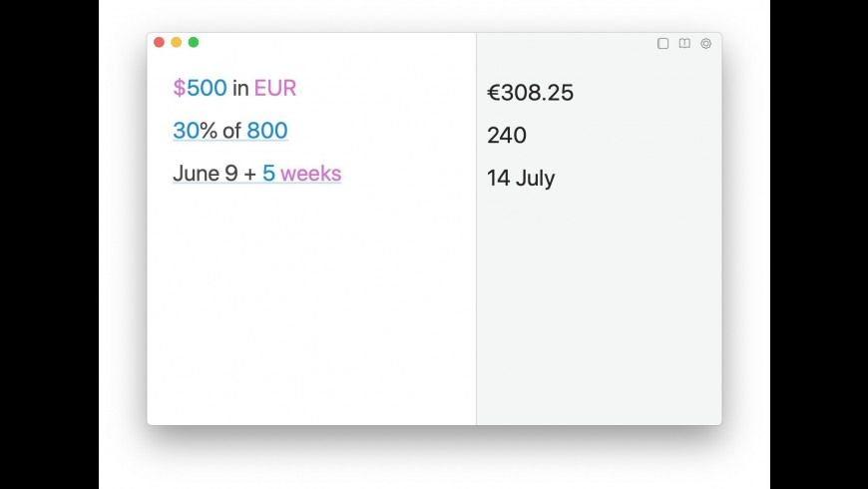868x489 pixels.
Task: Place cursor on the pink EUR currency code
Action: coord(275,88)
